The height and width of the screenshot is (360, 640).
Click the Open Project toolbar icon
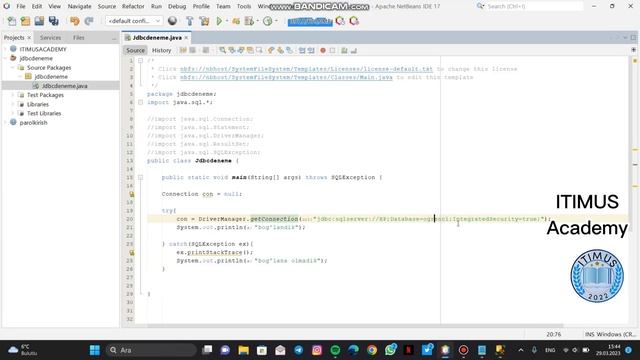click(39, 21)
